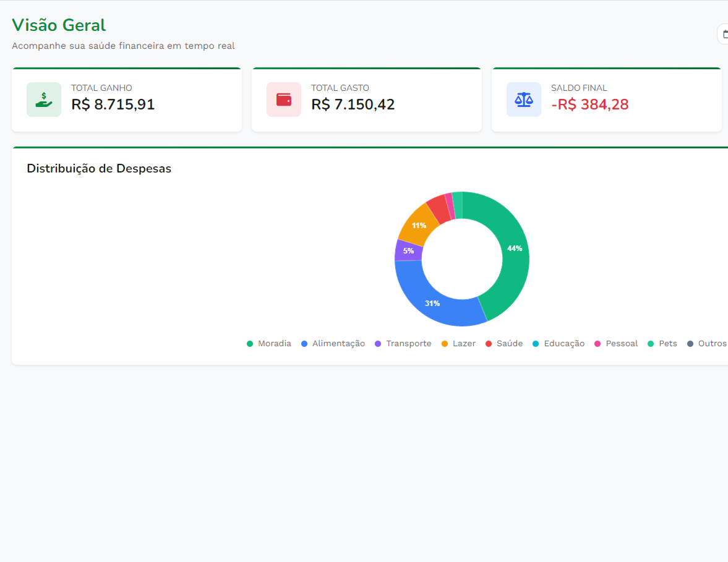
Task: Click the TOTAL GASTO label
Action: (x=340, y=88)
